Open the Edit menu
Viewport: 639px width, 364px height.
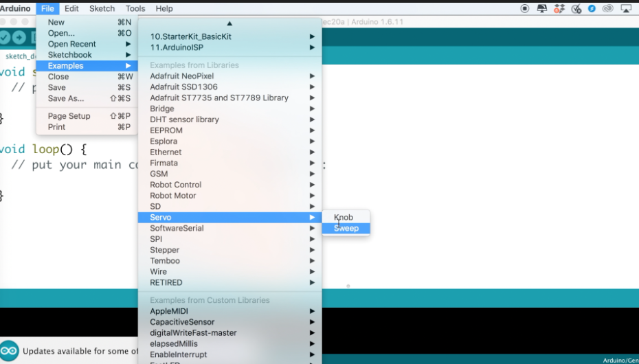71,8
